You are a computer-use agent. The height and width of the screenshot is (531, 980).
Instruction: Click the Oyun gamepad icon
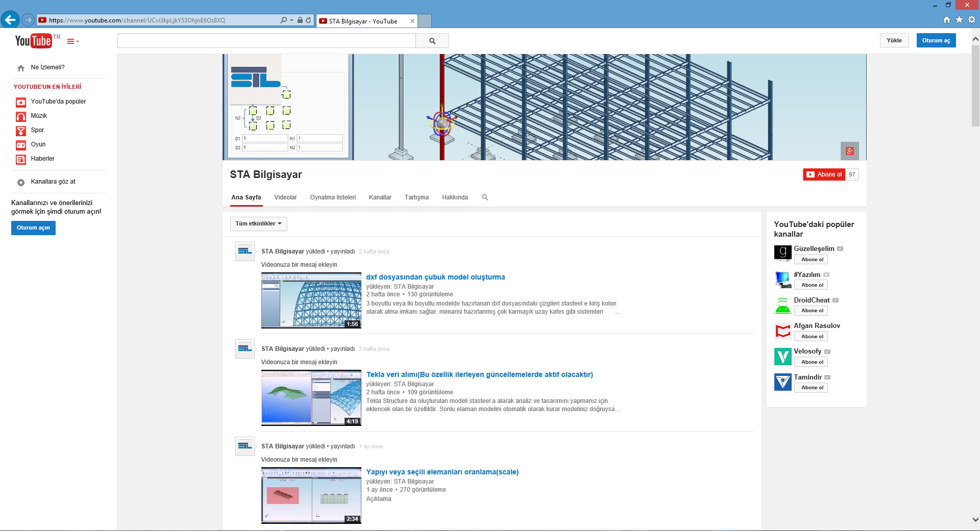point(21,145)
